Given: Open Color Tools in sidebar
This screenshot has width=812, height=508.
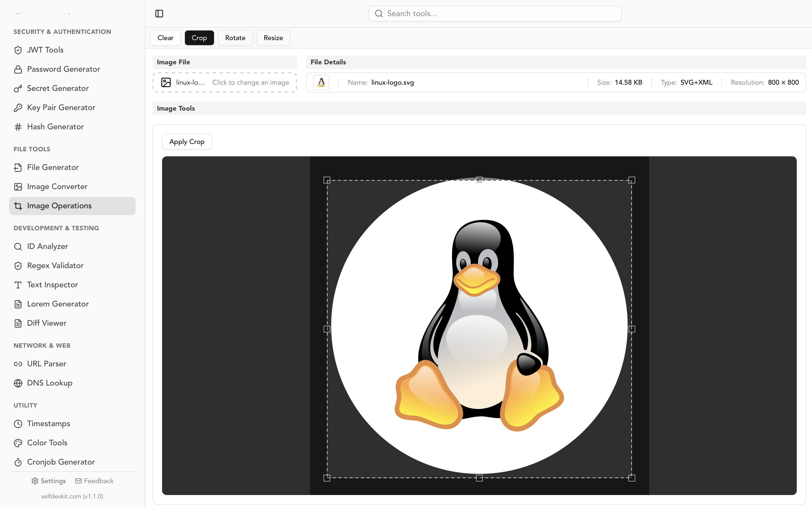Looking at the screenshot, I should point(72,443).
